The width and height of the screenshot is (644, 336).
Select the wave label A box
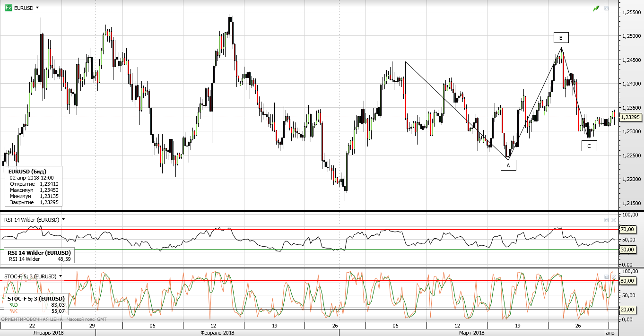508,165
